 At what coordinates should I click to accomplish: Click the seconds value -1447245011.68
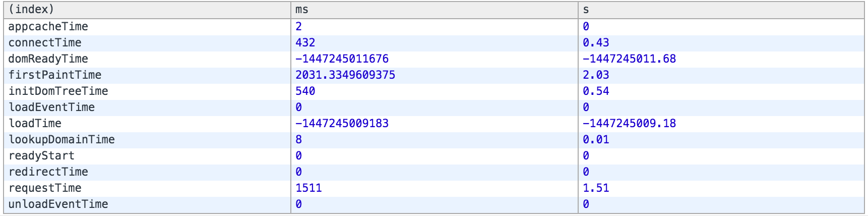pos(630,59)
